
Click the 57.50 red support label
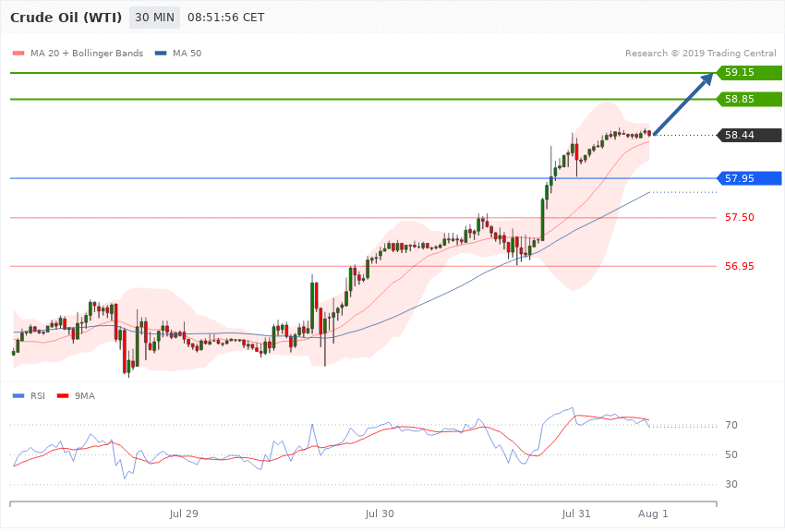(740, 217)
